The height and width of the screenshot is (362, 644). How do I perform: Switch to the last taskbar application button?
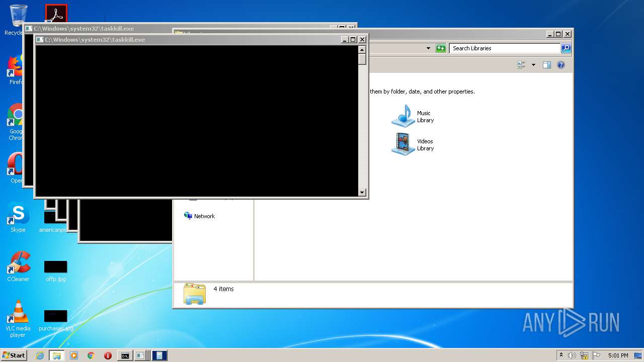pyautogui.click(x=159, y=355)
